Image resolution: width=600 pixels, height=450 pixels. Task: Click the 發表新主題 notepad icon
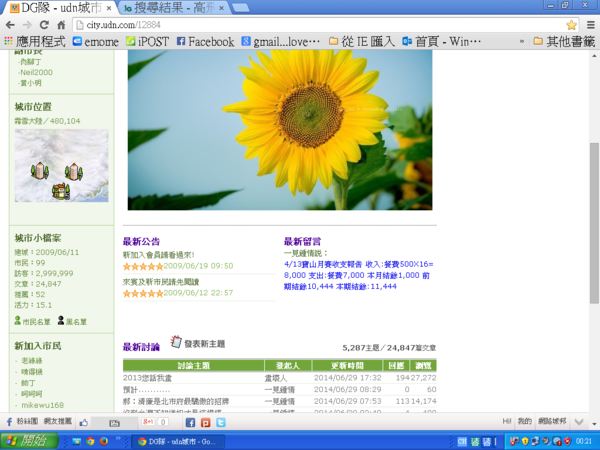[176, 342]
